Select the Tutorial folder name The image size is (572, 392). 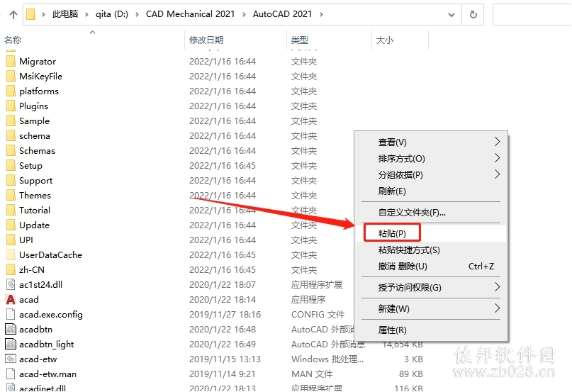[35, 211]
